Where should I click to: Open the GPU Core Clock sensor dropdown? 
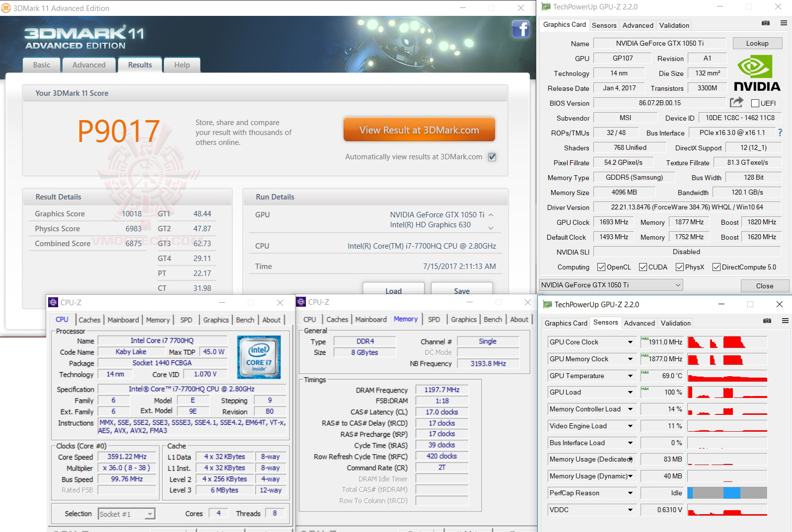pos(631,342)
